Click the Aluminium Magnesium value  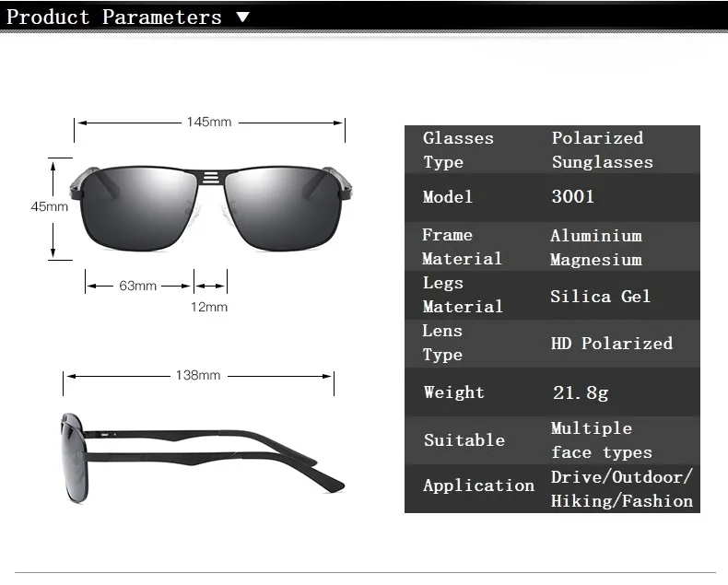pos(596,248)
